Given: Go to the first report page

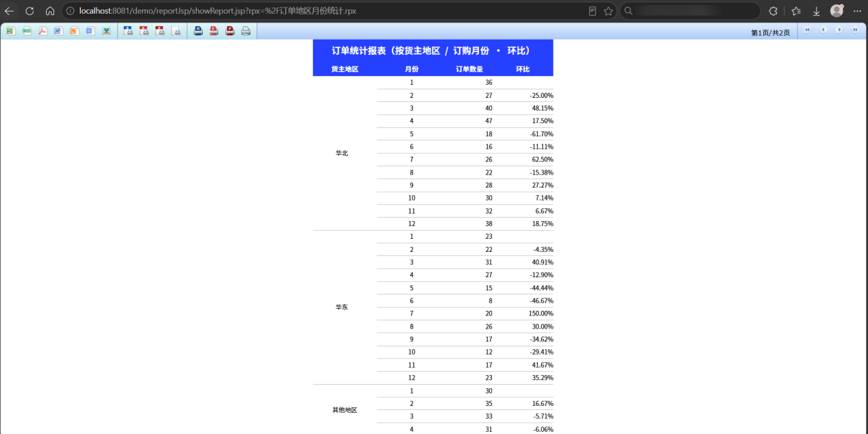Looking at the screenshot, I should click(808, 30).
